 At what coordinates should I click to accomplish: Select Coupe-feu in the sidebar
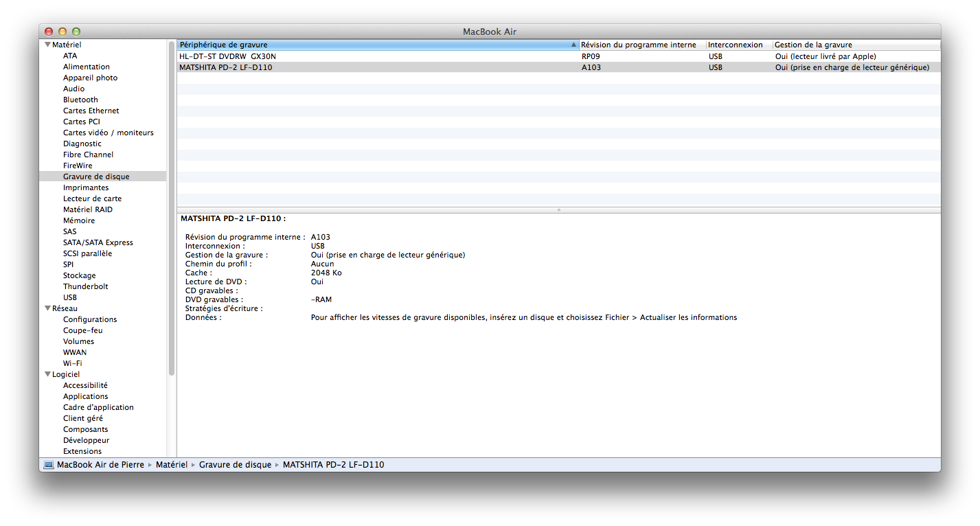(82, 330)
